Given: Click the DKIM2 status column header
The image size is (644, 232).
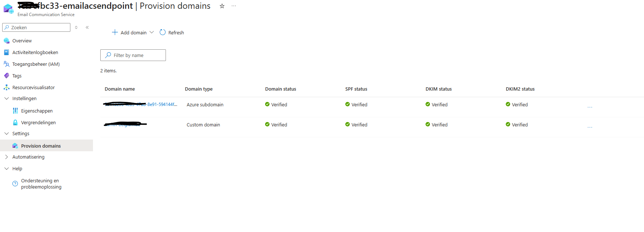Looking at the screenshot, I should [x=520, y=89].
